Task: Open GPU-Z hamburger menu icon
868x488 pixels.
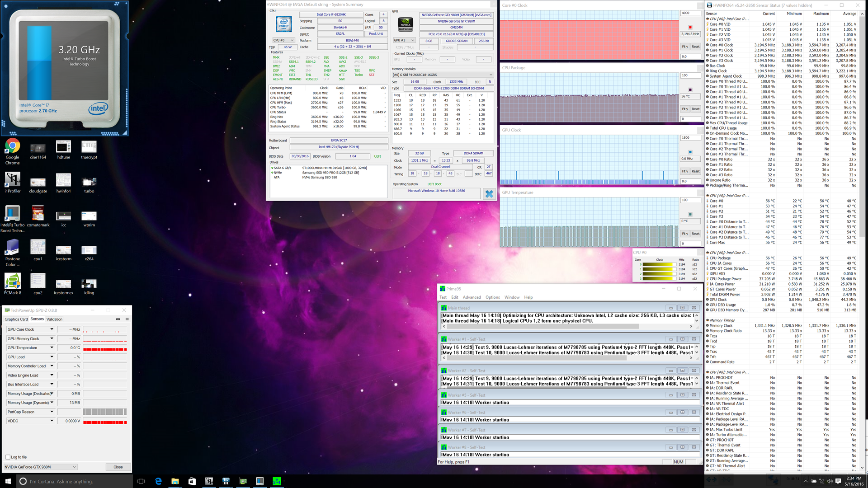Action: (x=127, y=319)
